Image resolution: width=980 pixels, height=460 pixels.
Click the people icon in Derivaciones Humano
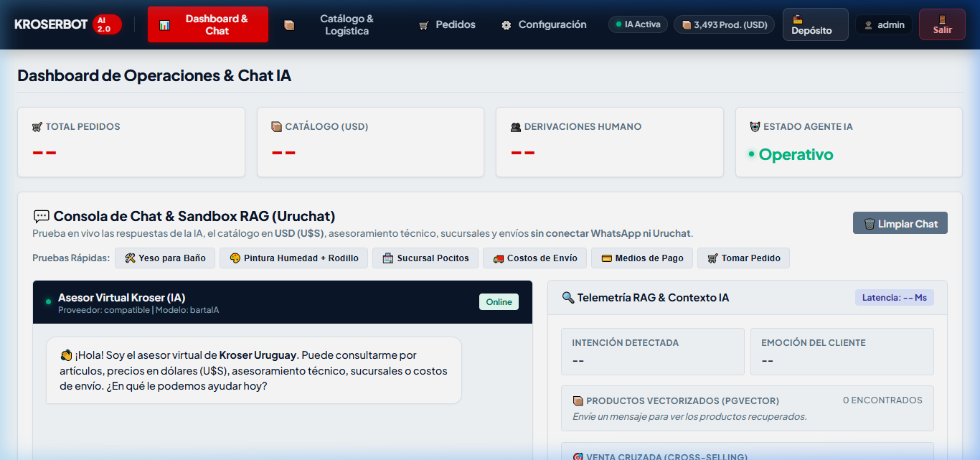point(516,127)
